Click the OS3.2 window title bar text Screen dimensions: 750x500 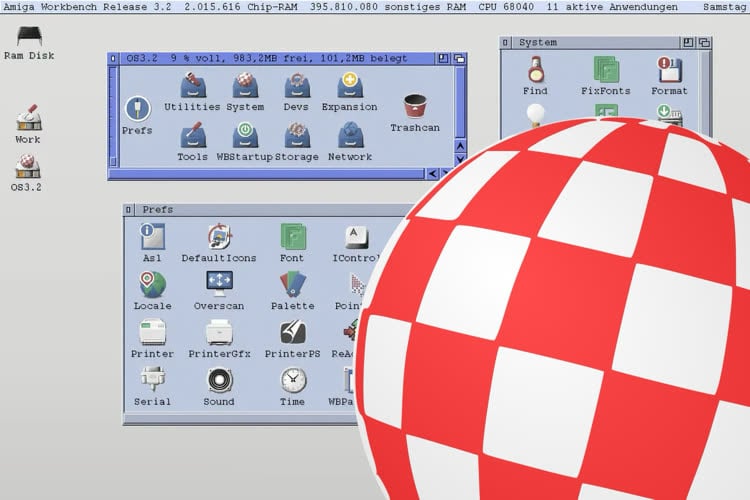[x=266, y=58]
